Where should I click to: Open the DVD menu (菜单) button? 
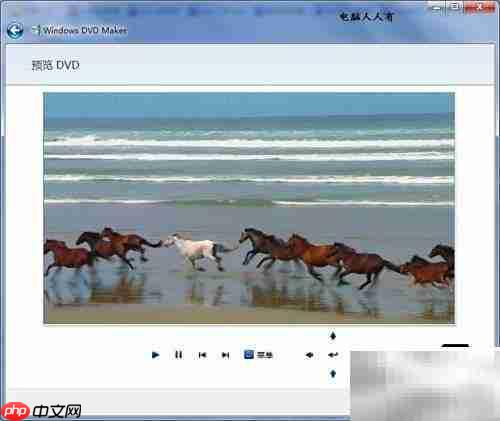click(259, 355)
